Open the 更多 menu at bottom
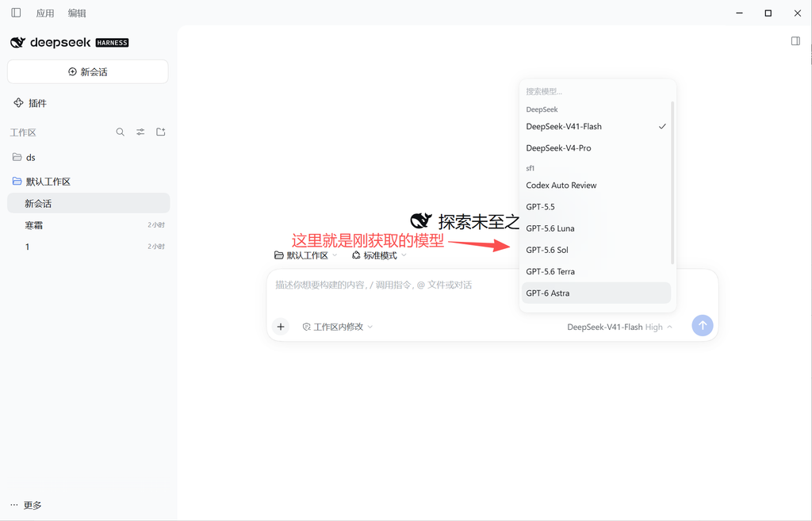 coord(26,505)
